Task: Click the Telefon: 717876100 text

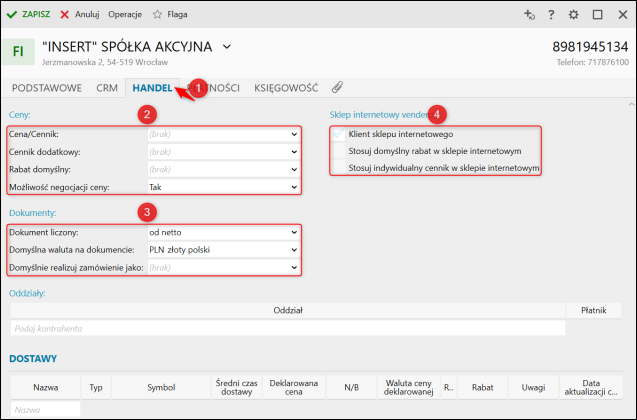Action: [592, 62]
